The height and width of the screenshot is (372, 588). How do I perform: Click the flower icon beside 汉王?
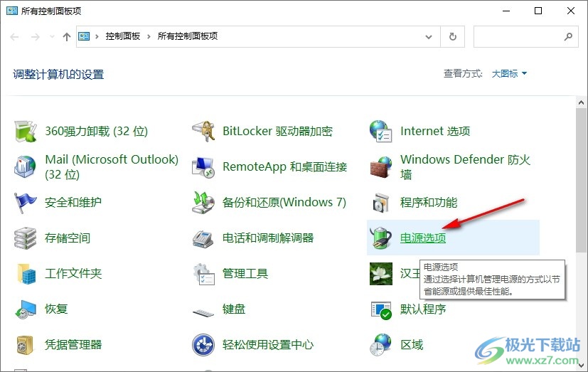[381, 273]
